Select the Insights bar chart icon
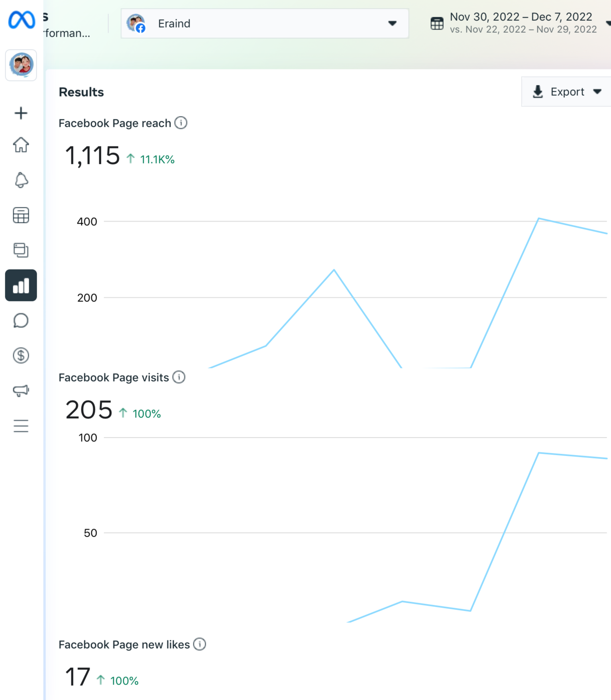The width and height of the screenshot is (611, 700). [x=21, y=285]
